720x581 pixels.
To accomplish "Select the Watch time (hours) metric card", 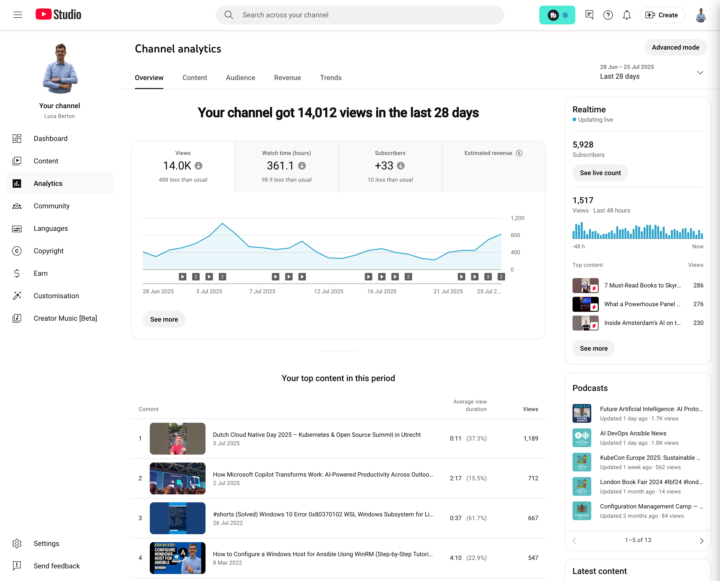I will (287, 166).
